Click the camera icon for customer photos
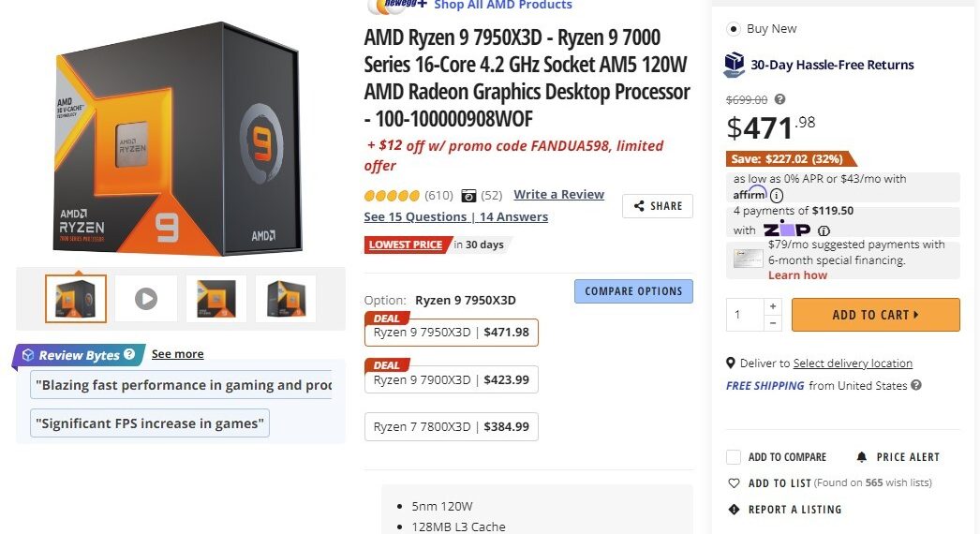The image size is (980, 534). click(468, 196)
